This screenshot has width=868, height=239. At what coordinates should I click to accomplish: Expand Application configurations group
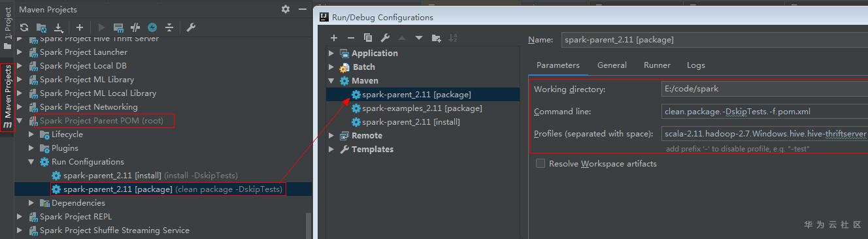tap(332, 54)
